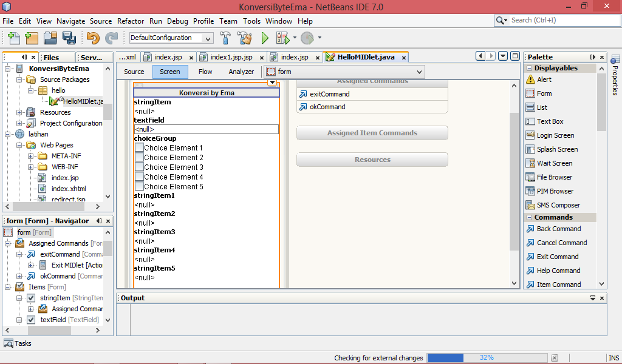Switch to the index1.jsp.jsp editor tab

coord(231,58)
